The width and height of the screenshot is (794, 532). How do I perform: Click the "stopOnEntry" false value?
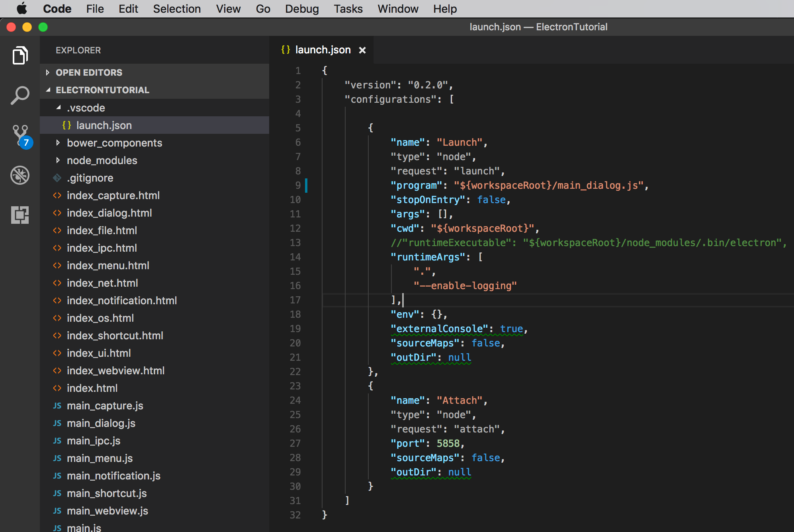[491, 200]
